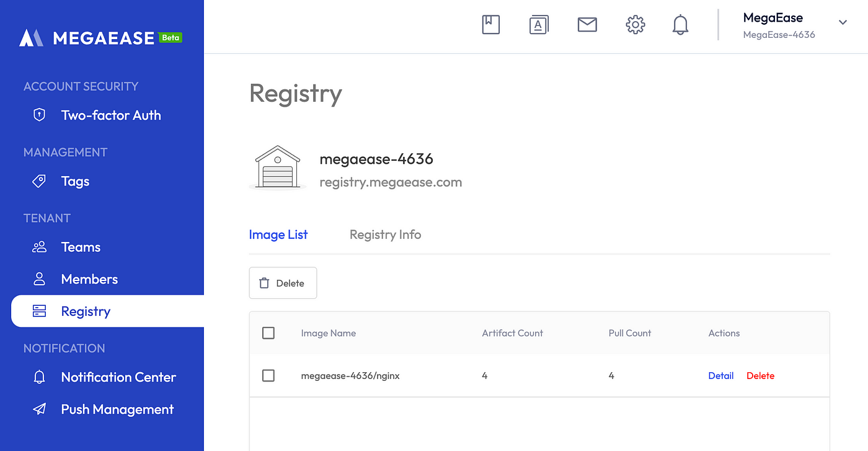Open Notification Center in sidebar
This screenshot has height=451, width=868.
(x=118, y=377)
